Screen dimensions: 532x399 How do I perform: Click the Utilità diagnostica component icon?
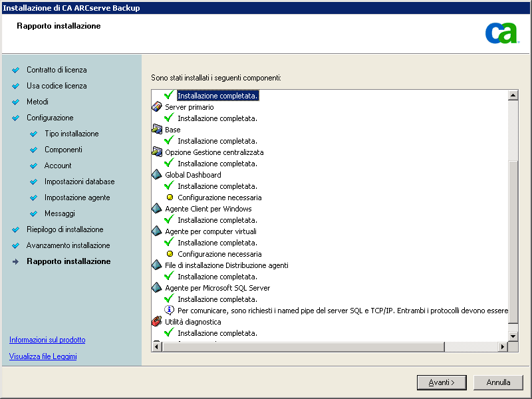[x=158, y=321]
